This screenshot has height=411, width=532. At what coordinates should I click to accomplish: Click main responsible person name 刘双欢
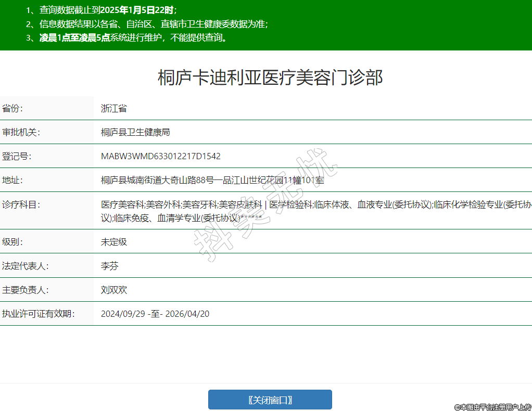[x=113, y=290]
